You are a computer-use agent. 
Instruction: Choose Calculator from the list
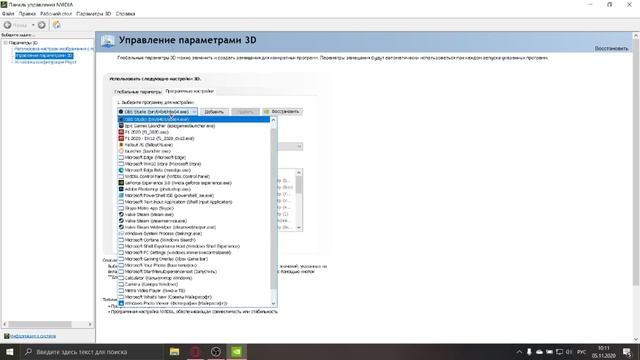point(194,278)
